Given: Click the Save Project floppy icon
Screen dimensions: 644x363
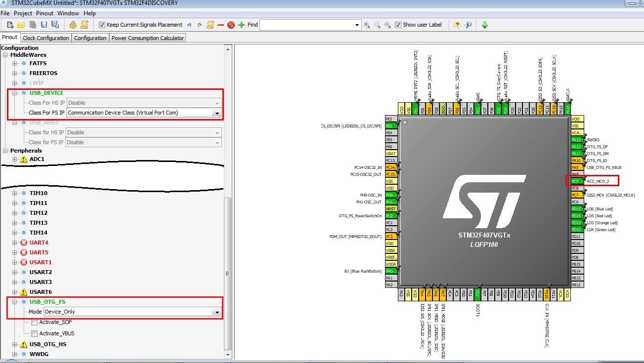Looking at the screenshot, I should (x=44, y=25).
